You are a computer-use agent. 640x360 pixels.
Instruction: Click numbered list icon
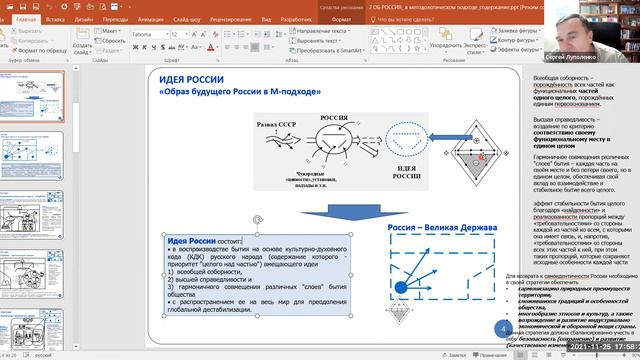coord(242,34)
